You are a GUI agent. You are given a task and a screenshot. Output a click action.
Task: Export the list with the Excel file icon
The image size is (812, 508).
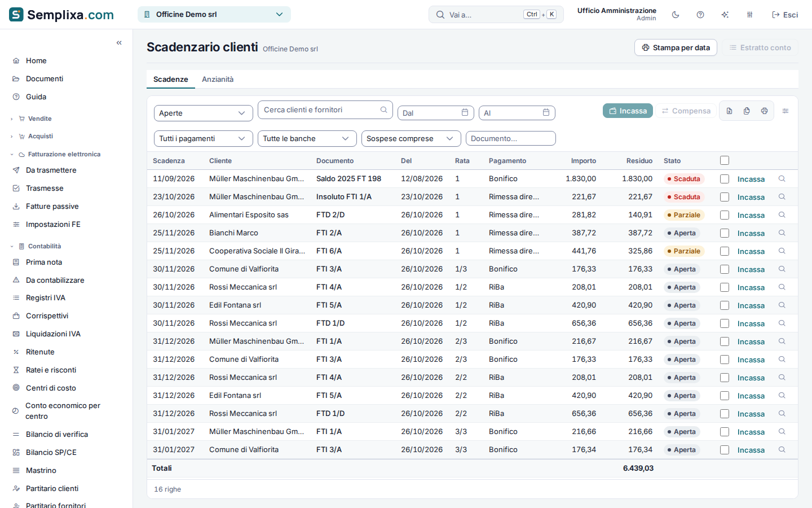(x=729, y=111)
